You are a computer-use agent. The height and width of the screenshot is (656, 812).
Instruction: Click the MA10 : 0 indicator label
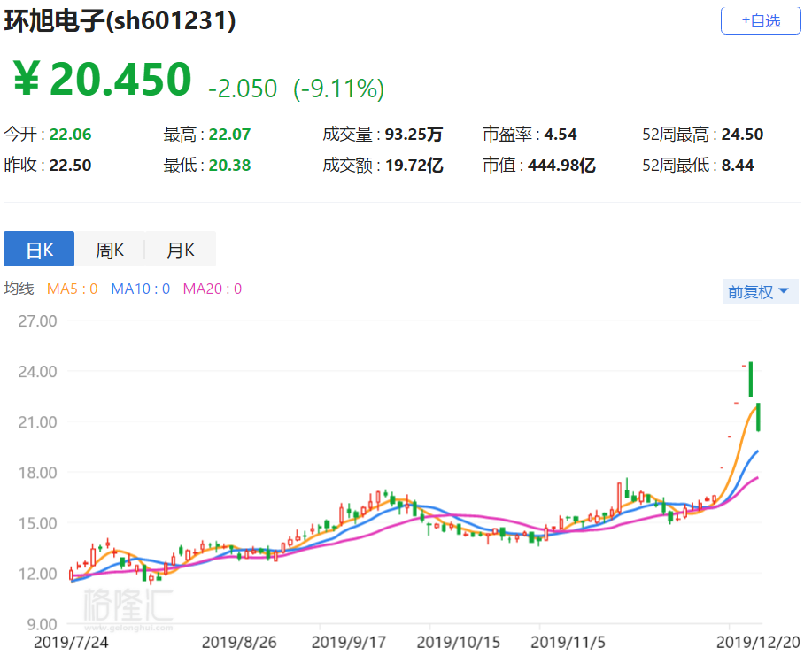pos(140,289)
